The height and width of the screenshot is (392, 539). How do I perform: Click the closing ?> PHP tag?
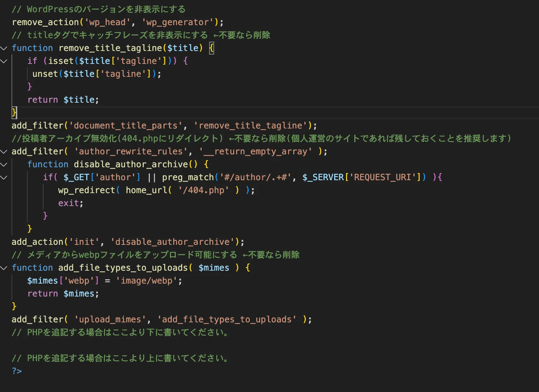[17, 371]
